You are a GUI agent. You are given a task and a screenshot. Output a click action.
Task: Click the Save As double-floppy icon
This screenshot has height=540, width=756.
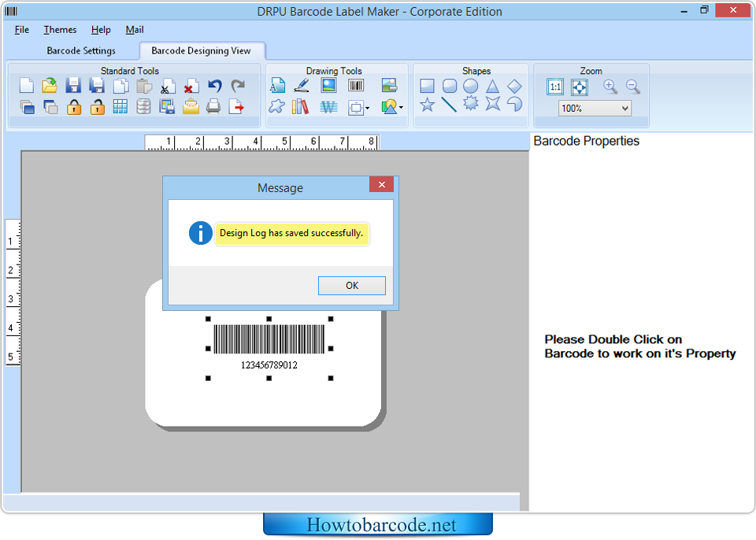[x=97, y=85]
